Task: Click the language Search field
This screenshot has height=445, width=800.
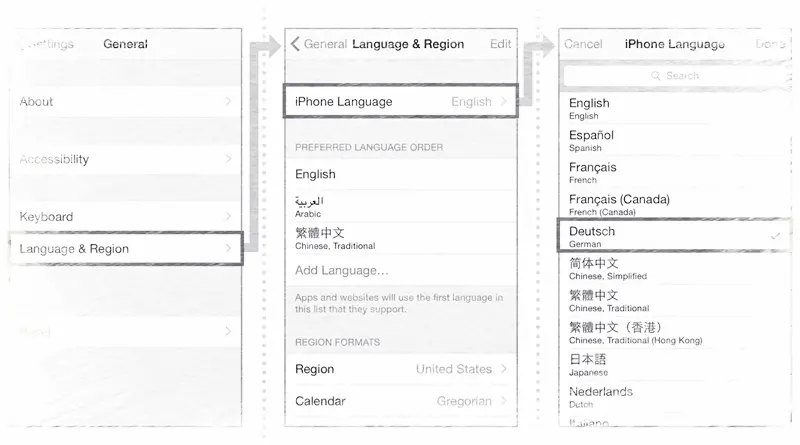Action: click(676, 76)
